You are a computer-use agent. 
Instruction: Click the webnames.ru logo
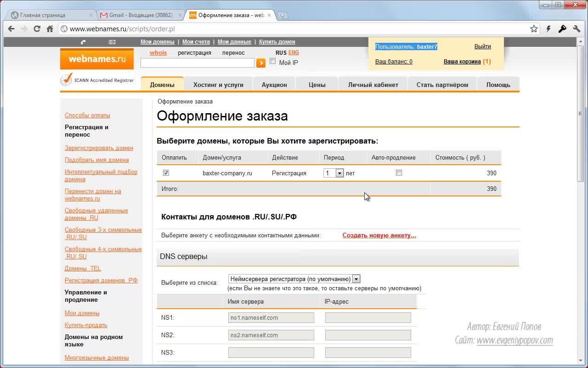coord(97,59)
